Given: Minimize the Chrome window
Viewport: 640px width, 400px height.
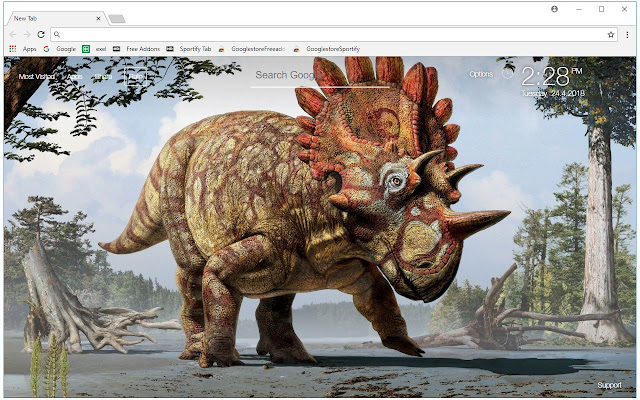Looking at the screenshot, I should pyautogui.click(x=579, y=9).
